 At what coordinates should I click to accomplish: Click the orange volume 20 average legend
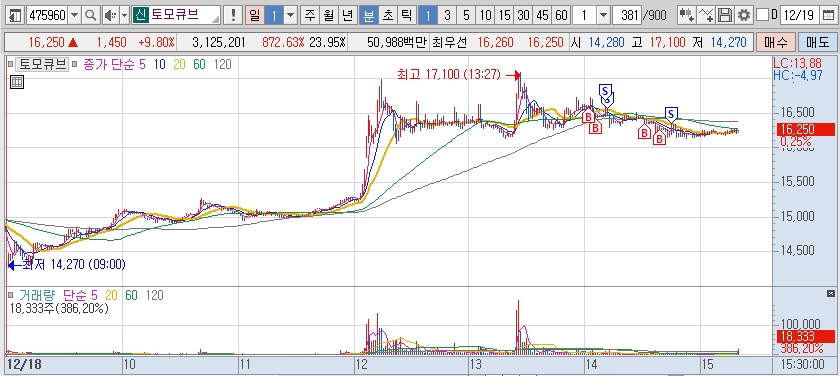[x=112, y=295]
